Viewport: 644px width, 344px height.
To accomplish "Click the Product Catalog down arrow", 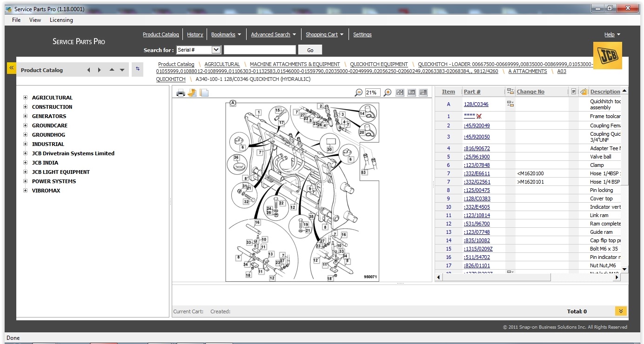I will (x=122, y=70).
